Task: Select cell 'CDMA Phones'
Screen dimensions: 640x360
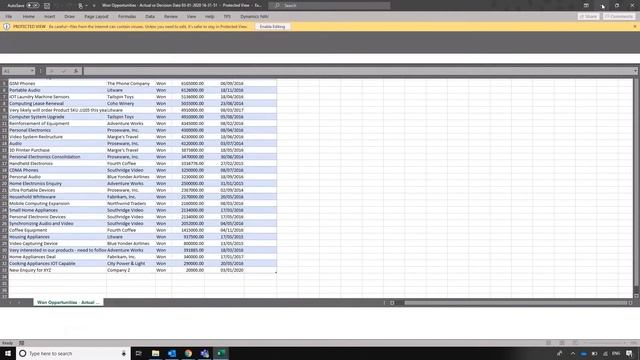Action: (x=58, y=170)
